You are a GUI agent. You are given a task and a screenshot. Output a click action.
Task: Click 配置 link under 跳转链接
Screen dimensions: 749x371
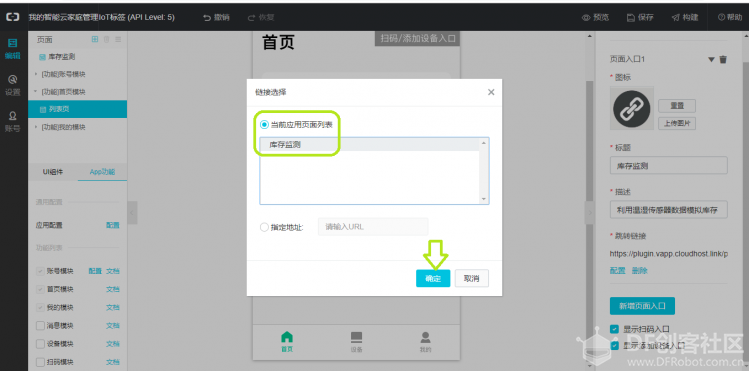[617, 271]
